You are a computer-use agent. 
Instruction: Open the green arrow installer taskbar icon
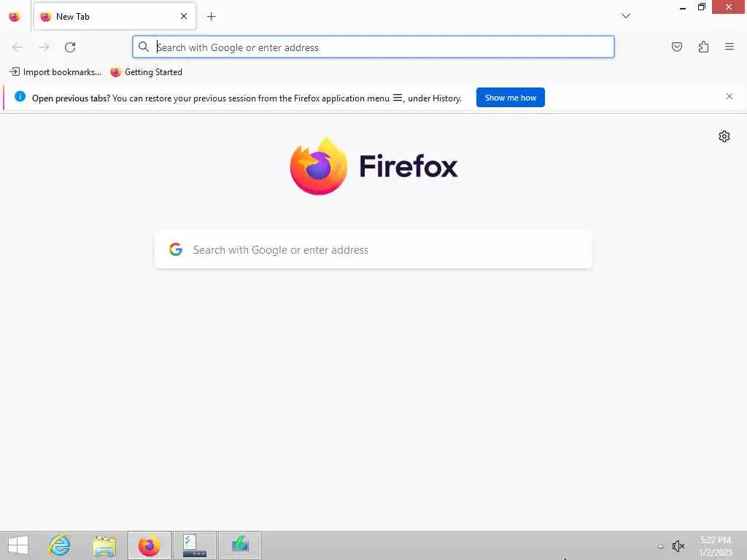click(x=240, y=545)
